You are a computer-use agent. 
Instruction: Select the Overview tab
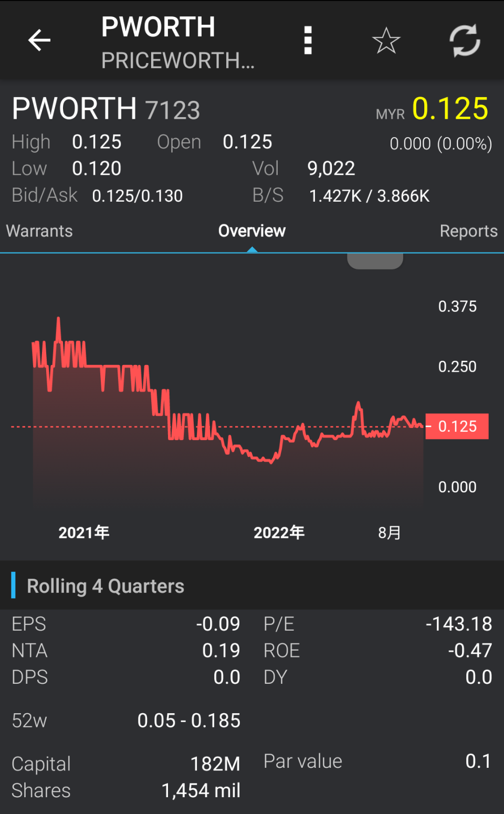[x=252, y=231]
